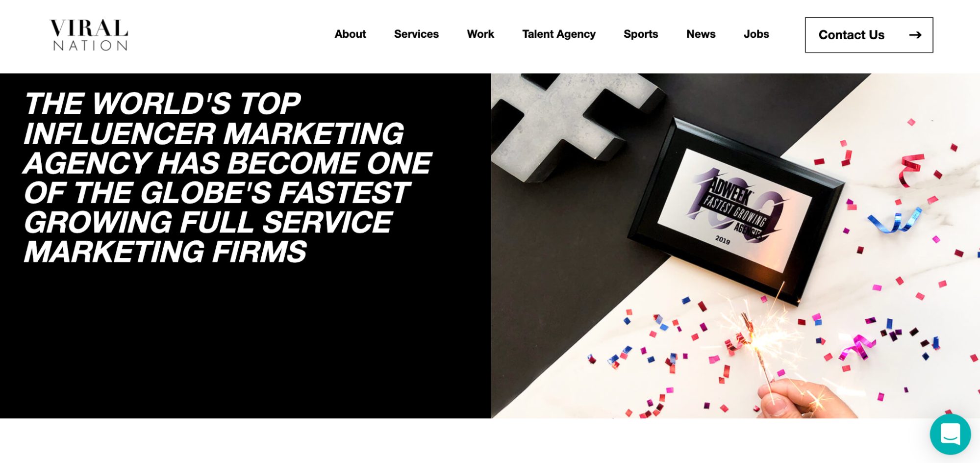
Task: Click the 2019 text on the plaque
Action: 723,240
